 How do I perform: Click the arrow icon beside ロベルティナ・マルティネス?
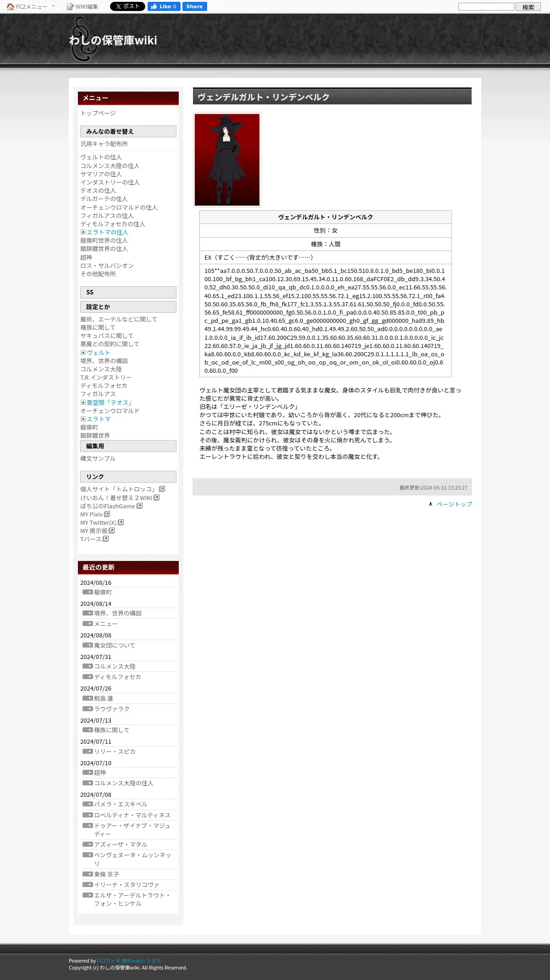click(x=88, y=815)
